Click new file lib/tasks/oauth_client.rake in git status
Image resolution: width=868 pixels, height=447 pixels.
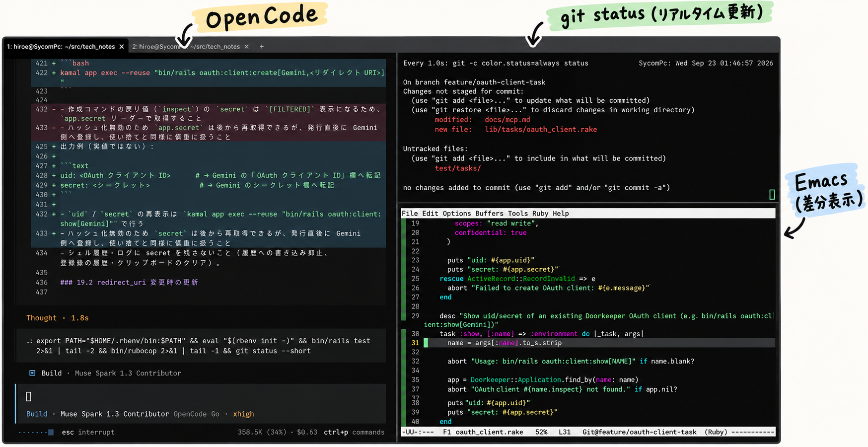tap(541, 130)
